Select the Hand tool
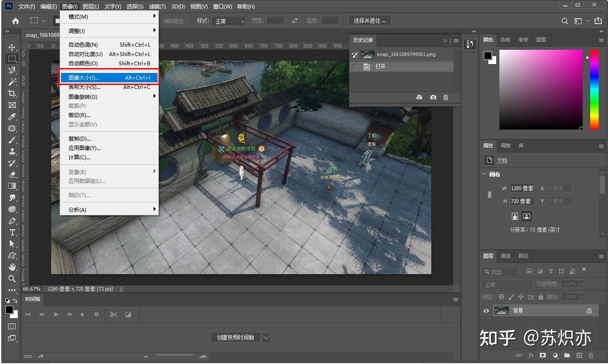The image size is (608, 364). [x=12, y=267]
